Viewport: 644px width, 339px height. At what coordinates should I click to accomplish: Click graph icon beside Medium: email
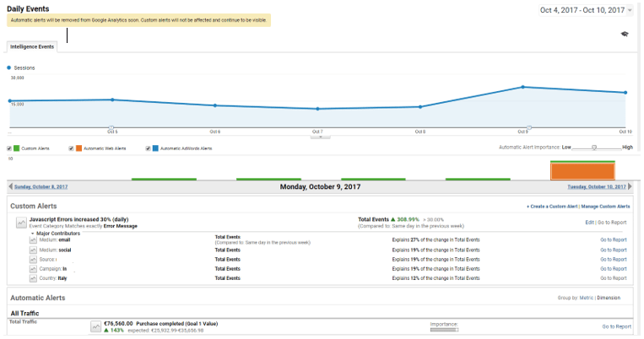pos(34,240)
